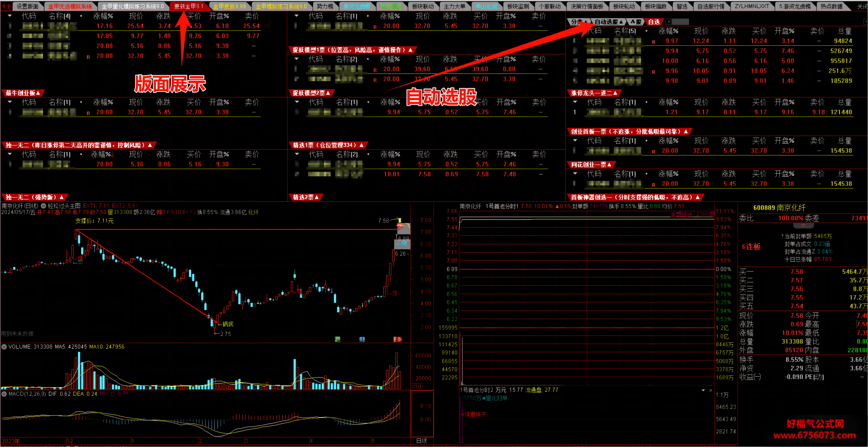Viewport: 868px width, 447px height.
Task: Click the circular icon beside VOLUME indicator
Action: (4, 347)
